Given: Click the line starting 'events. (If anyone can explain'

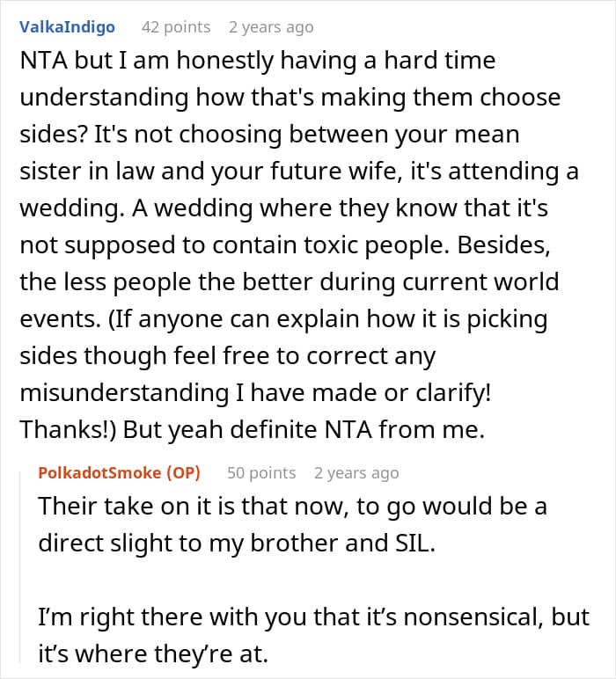Looking at the screenshot, I should coord(283,319).
